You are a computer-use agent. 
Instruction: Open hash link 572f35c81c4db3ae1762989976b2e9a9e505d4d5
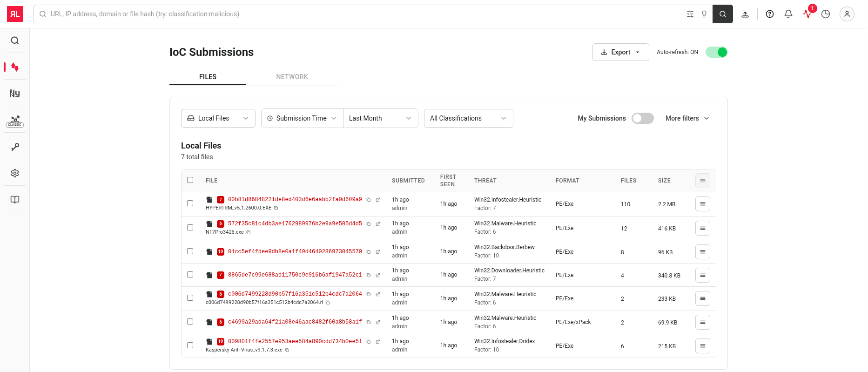(x=295, y=223)
